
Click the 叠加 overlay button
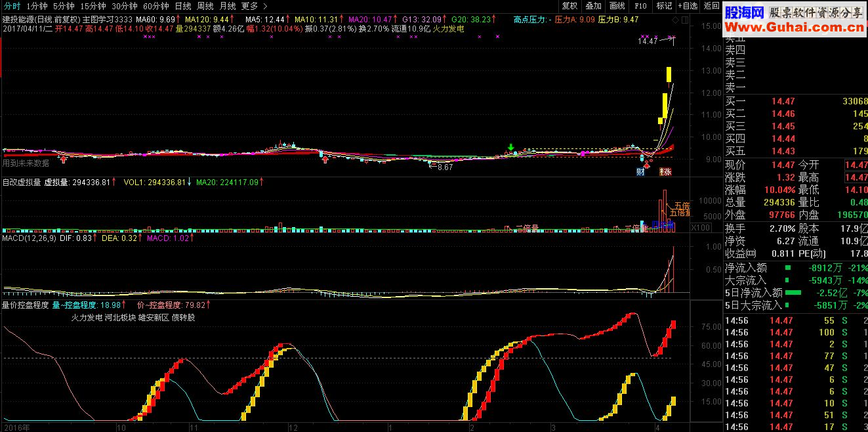(593, 6)
